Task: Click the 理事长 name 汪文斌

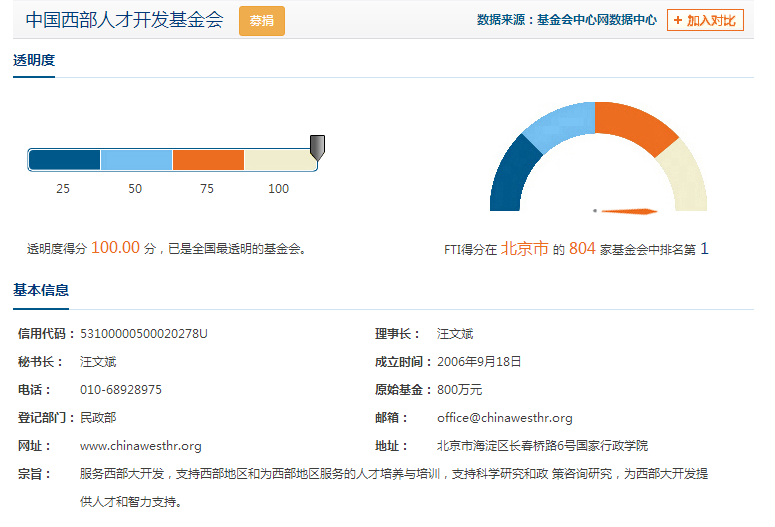Action: (455, 334)
